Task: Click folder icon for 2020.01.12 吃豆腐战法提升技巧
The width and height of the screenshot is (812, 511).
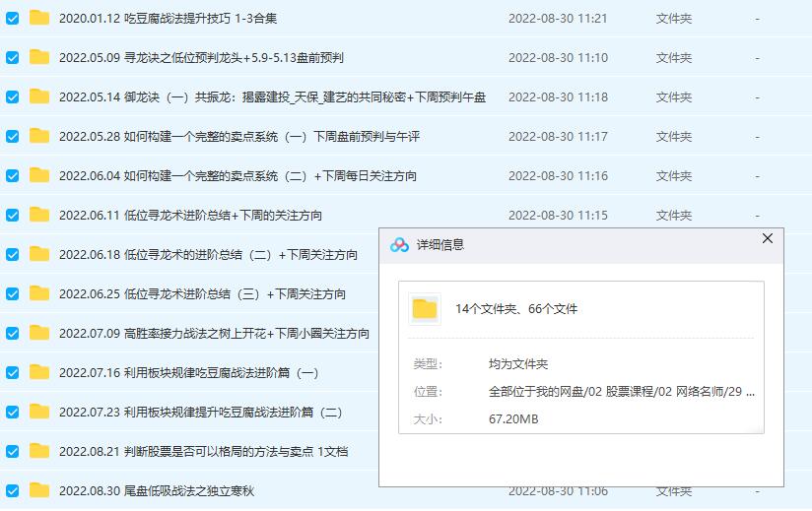Action: pyautogui.click(x=39, y=18)
